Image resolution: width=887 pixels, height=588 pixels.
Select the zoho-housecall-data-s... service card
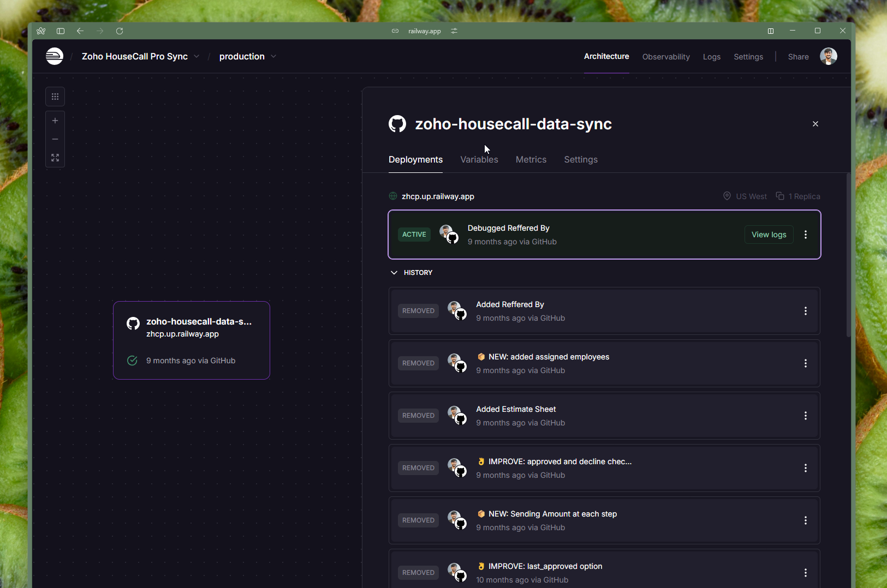tap(192, 340)
